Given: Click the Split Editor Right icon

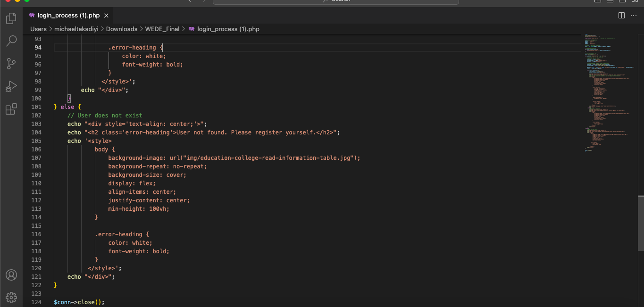Looking at the screenshot, I should (621, 16).
